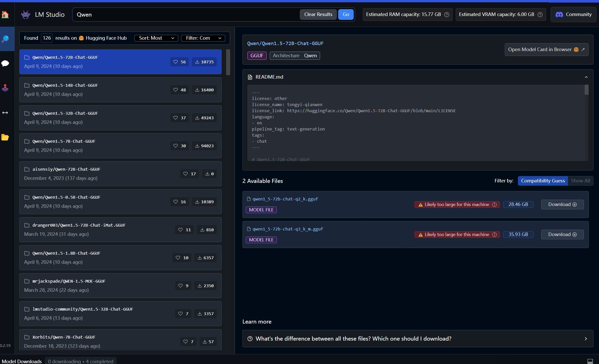Click VRAM capacity help question mark icon
The image size is (599, 364).
[x=540, y=14]
